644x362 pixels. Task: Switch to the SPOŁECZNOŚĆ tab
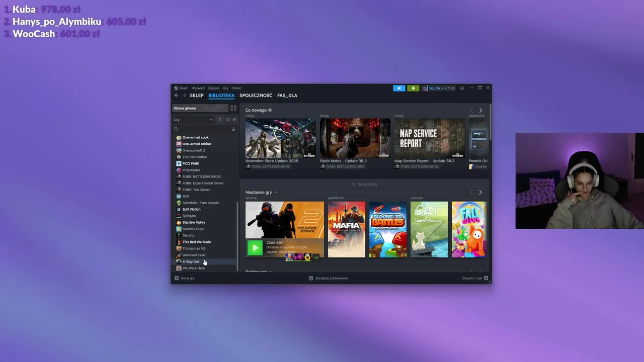coord(256,96)
